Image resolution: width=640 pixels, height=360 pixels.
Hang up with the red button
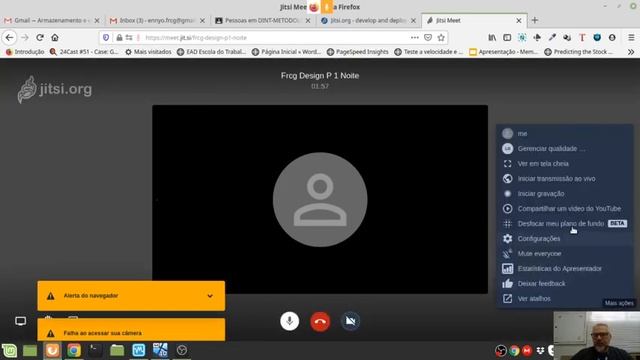320,321
